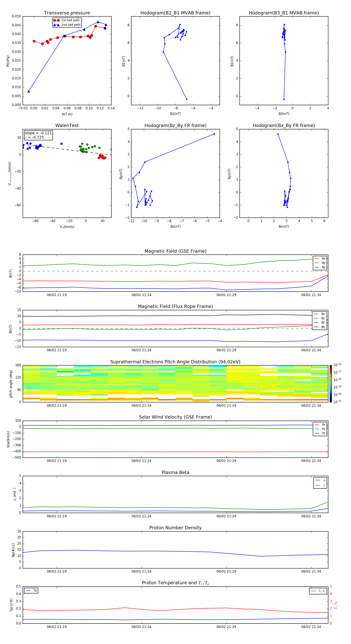Click the lowest point in the B2_B1 hodogram

click(x=187, y=99)
